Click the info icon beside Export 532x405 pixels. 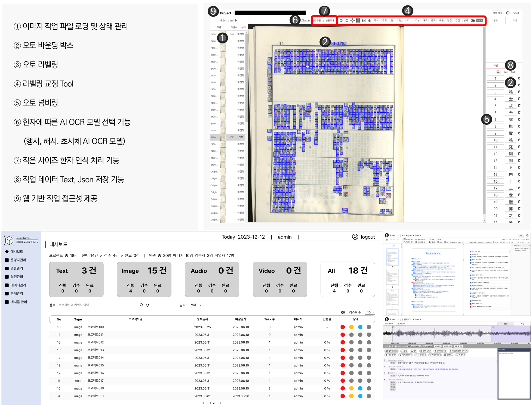[508, 13]
